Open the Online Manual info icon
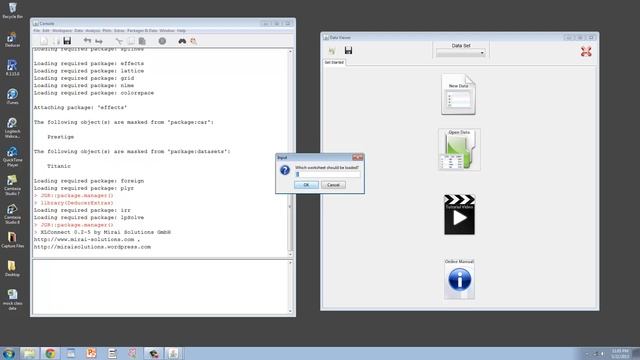This screenshot has width=640, height=360. point(460,279)
